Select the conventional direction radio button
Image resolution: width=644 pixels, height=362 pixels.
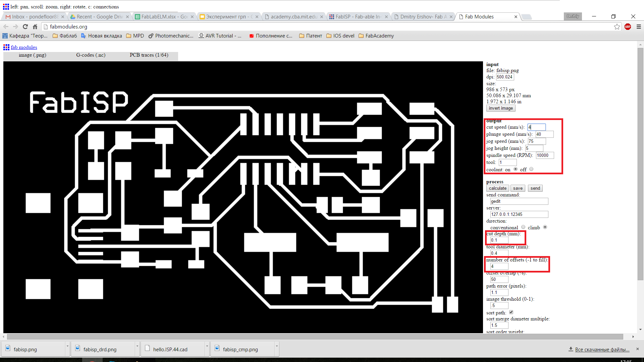click(523, 227)
